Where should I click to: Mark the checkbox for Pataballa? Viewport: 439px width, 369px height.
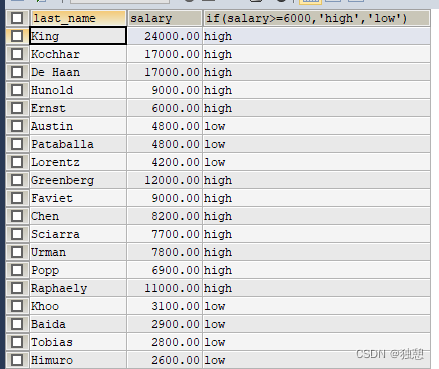[17, 144]
